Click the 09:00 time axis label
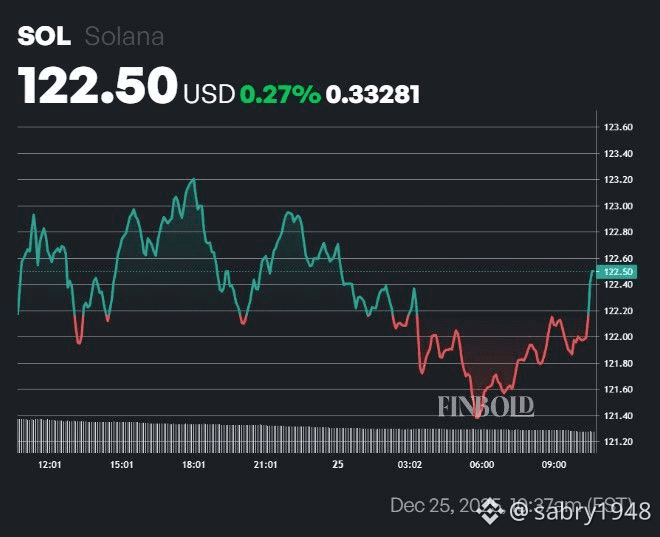This screenshot has height=537, width=660. pos(554,465)
